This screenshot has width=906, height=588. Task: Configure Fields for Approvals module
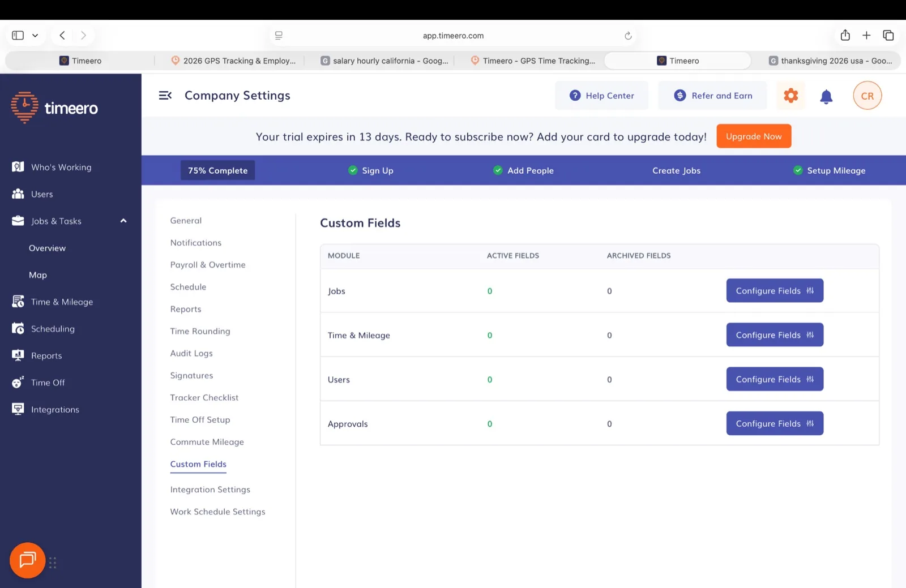[x=774, y=423]
